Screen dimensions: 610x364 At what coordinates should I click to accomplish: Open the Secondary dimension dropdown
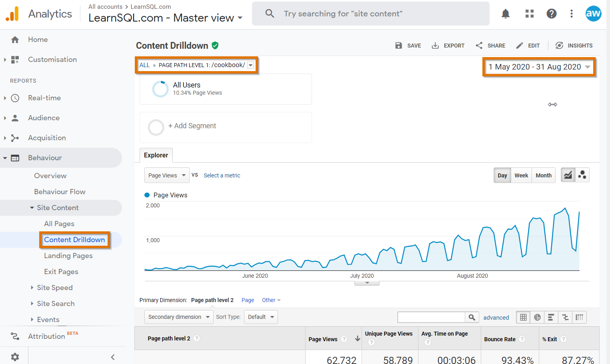(x=178, y=317)
